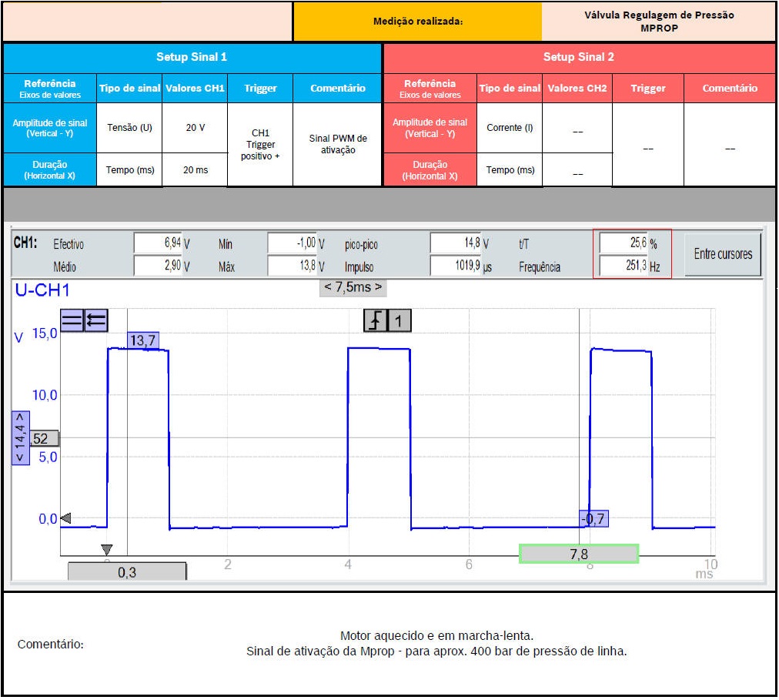Screen dimensions: 779x700
Task: Click the Impulso value field 1019,9
Action: [x=455, y=266]
